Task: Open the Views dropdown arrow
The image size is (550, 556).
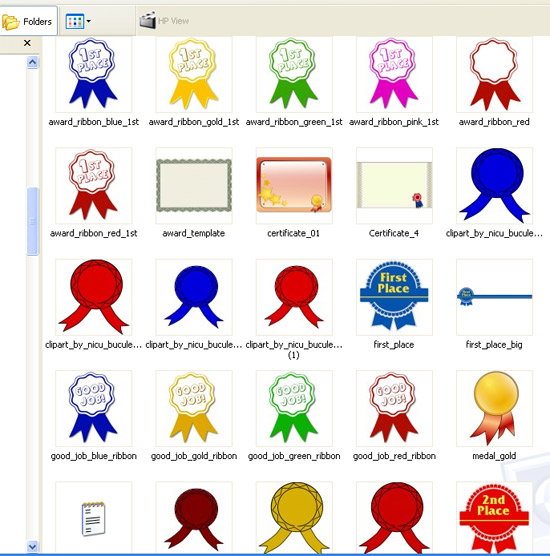Action: [89, 21]
